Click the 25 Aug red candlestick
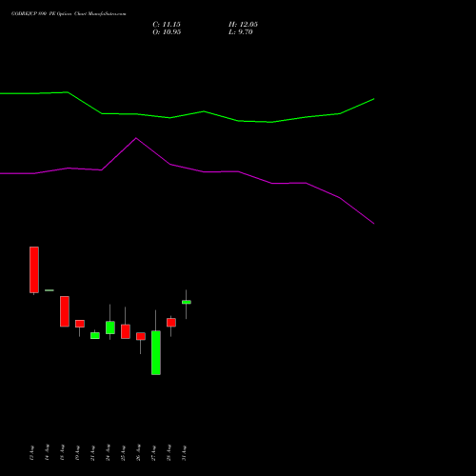This screenshot has height=476, width=476. pyautogui.click(x=126, y=331)
